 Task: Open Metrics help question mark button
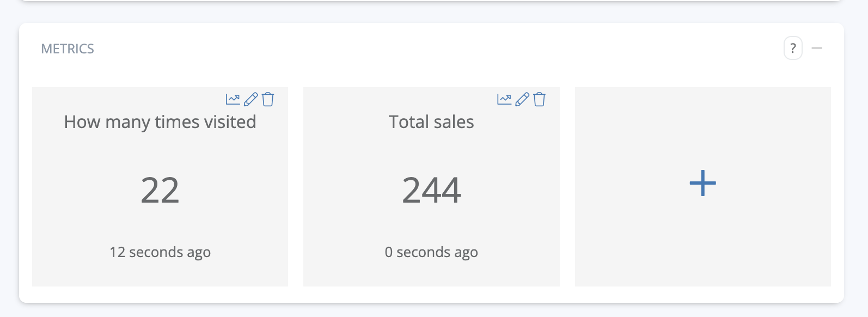point(793,48)
